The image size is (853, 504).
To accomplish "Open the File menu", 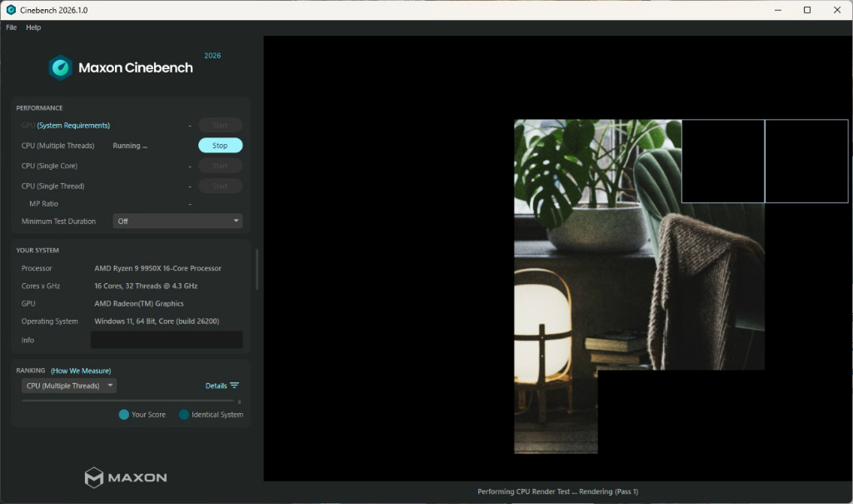I will coord(12,27).
